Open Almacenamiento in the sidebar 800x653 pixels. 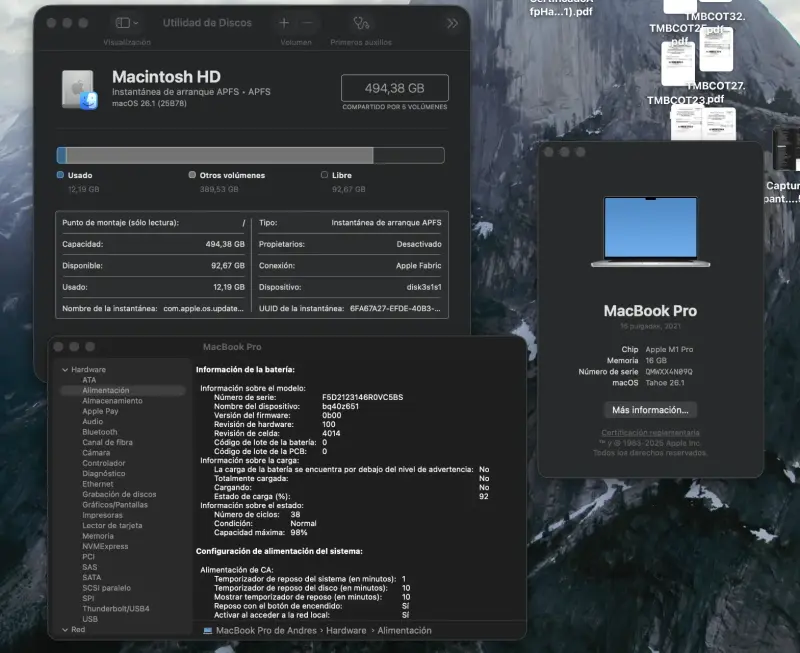point(112,401)
